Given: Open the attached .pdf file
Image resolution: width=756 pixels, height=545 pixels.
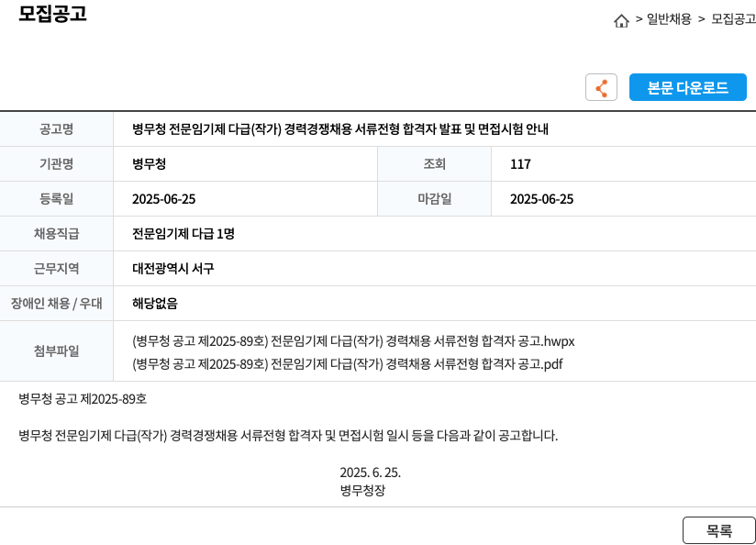Looking at the screenshot, I should 348,363.
